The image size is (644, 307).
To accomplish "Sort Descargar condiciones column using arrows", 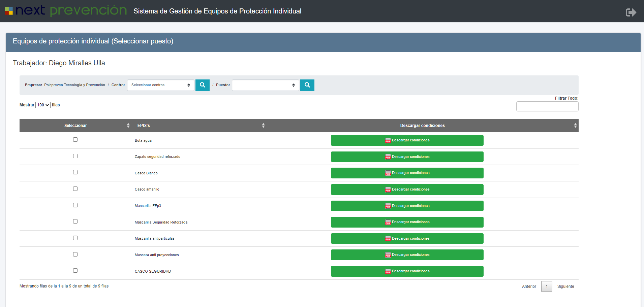I will tap(575, 126).
